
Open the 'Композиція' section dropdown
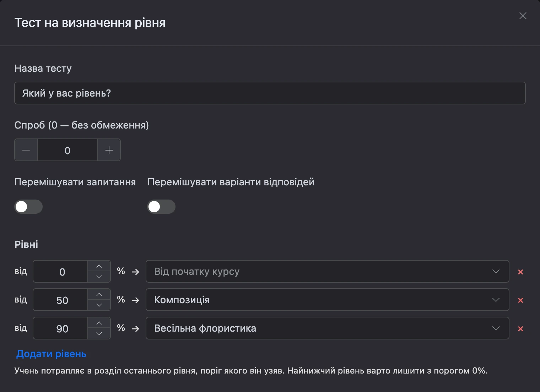click(x=327, y=300)
